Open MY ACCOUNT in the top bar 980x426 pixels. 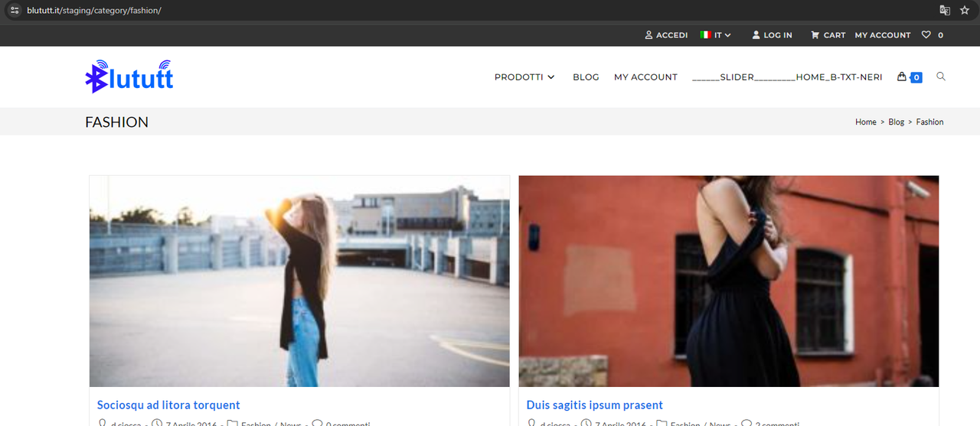coord(883,35)
